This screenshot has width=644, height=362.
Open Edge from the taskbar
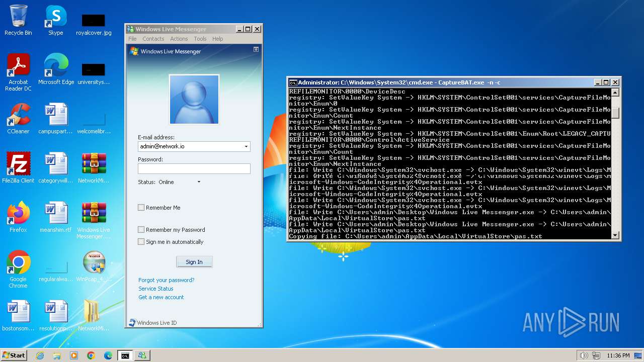click(108, 355)
